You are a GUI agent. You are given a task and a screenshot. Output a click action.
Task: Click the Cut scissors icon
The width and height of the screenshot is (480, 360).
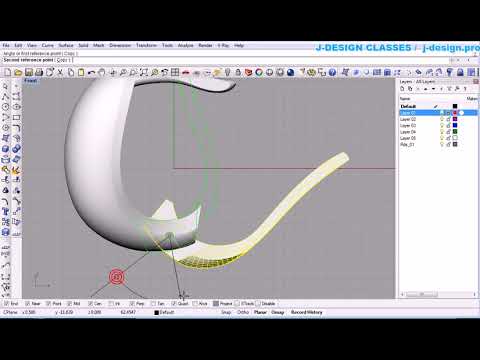click(x=60, y=72)
